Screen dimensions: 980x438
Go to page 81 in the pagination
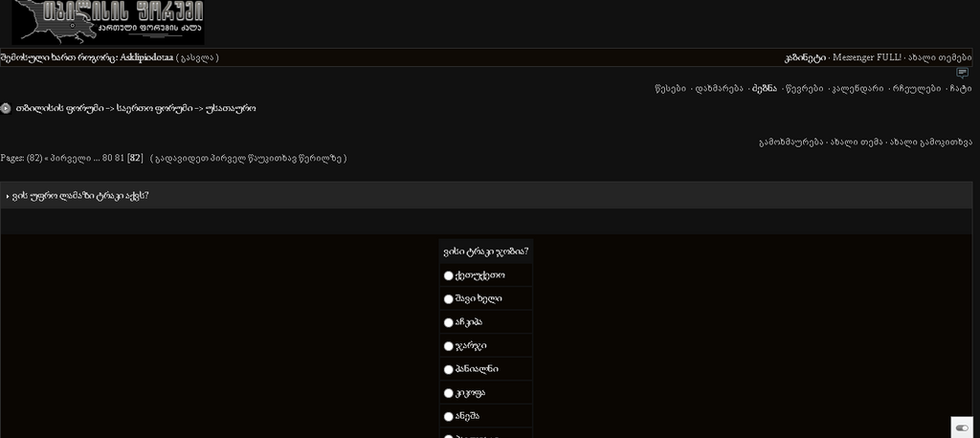click(120, 158)
